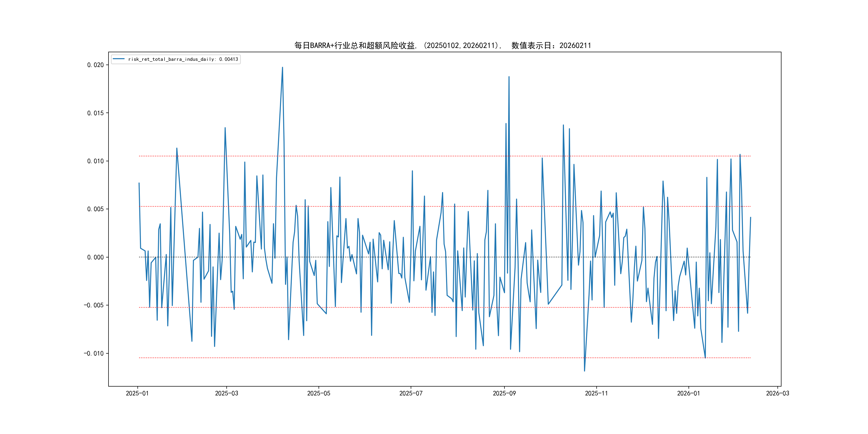Click the 0.015 y-axis tick label
The image size is (868, 434).
click(95, 113)
